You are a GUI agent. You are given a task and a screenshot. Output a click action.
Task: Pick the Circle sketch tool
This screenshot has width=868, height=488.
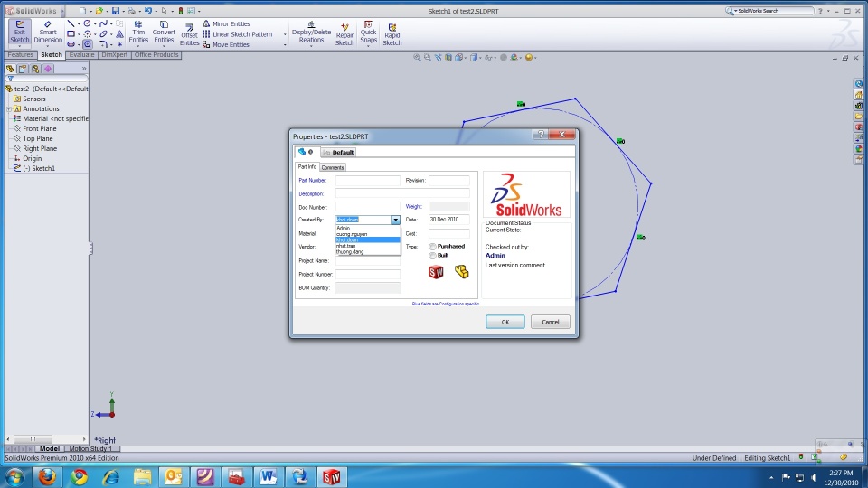(88, 23)
